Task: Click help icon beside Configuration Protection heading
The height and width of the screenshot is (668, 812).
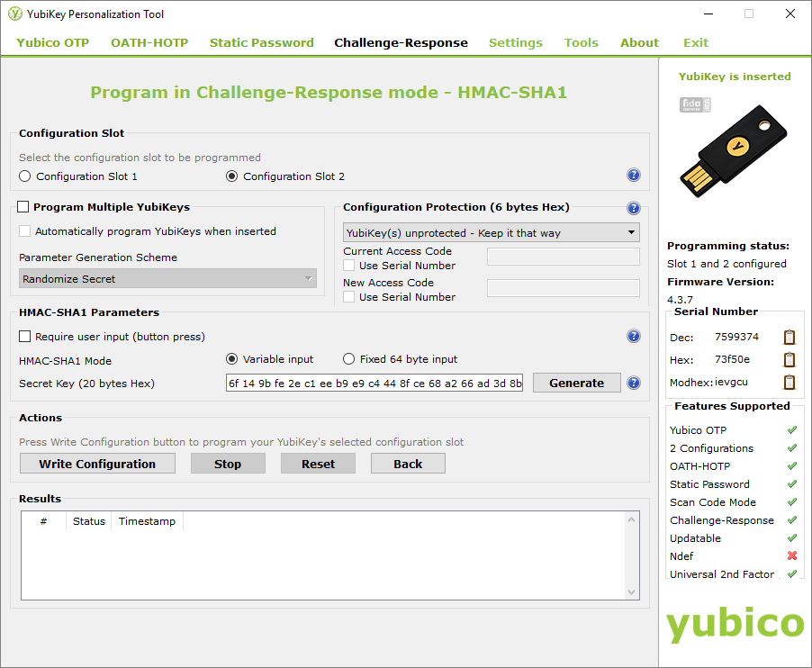Action: point(633,208)
